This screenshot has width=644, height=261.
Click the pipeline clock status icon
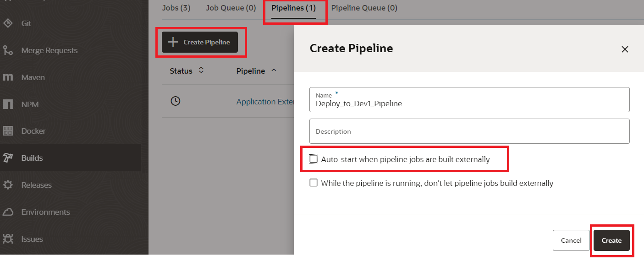175,101
